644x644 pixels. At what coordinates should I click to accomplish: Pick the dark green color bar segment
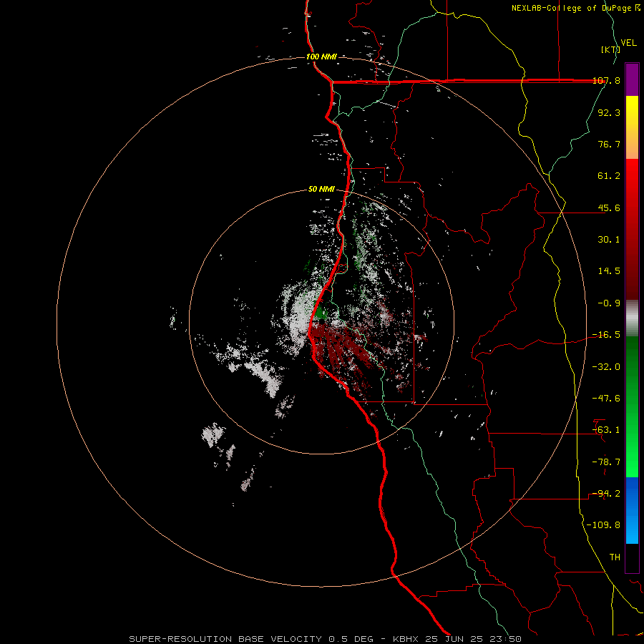click(632, 361)
